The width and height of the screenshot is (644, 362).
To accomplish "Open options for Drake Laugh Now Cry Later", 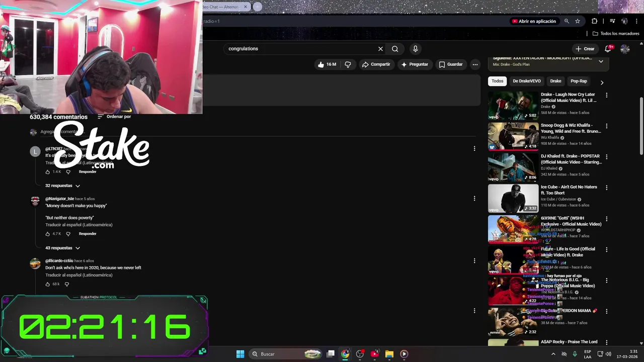I will coord(606,95).
